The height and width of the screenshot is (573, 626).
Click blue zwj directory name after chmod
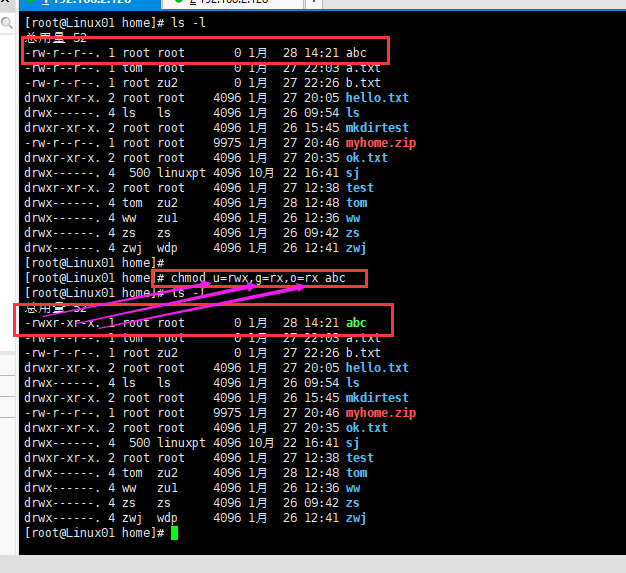356,518
